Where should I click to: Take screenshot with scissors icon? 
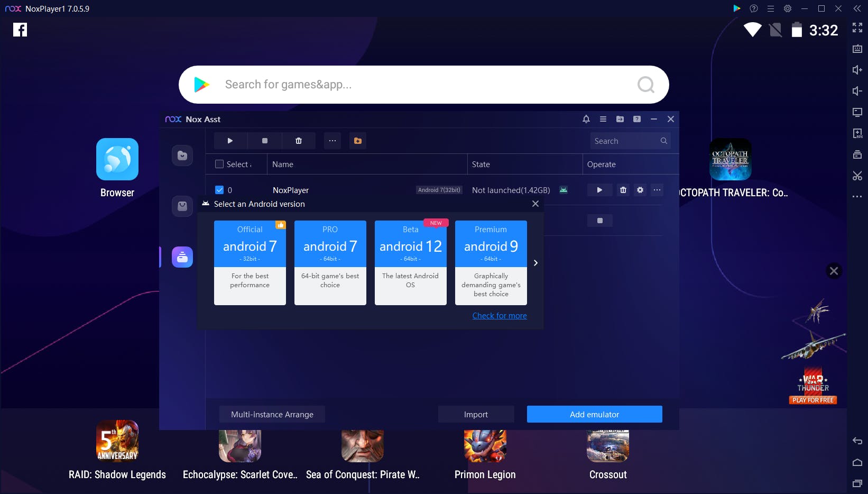[857, 176]
